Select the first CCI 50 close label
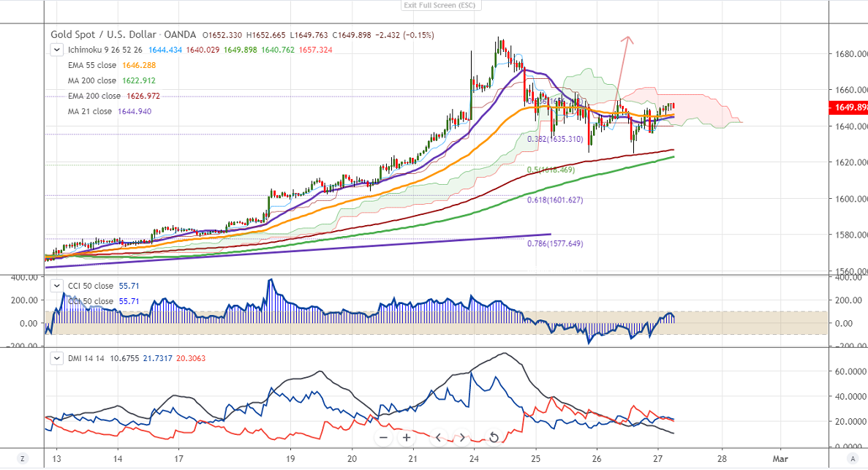The image size is (868, 470). pos(90,286)
